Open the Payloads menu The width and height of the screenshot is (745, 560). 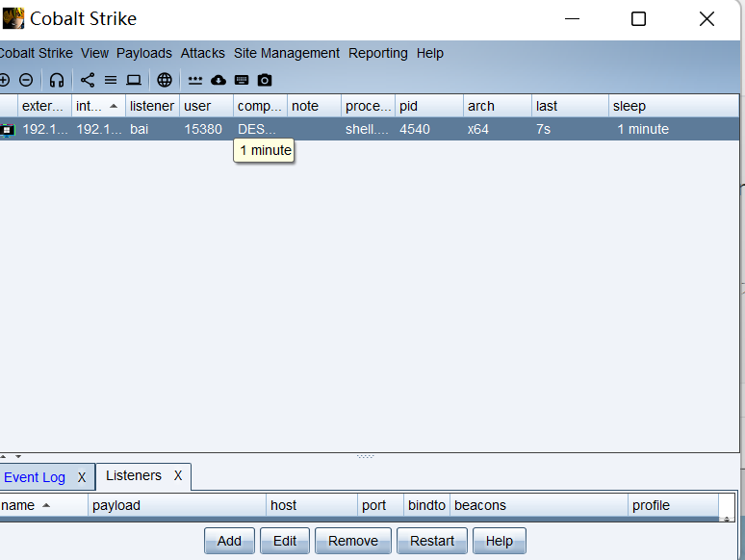144,53
